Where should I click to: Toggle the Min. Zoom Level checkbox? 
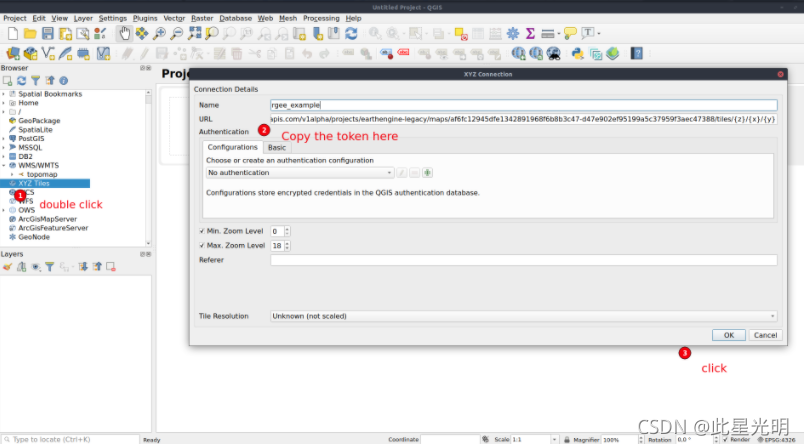click(x=202, y=231)
